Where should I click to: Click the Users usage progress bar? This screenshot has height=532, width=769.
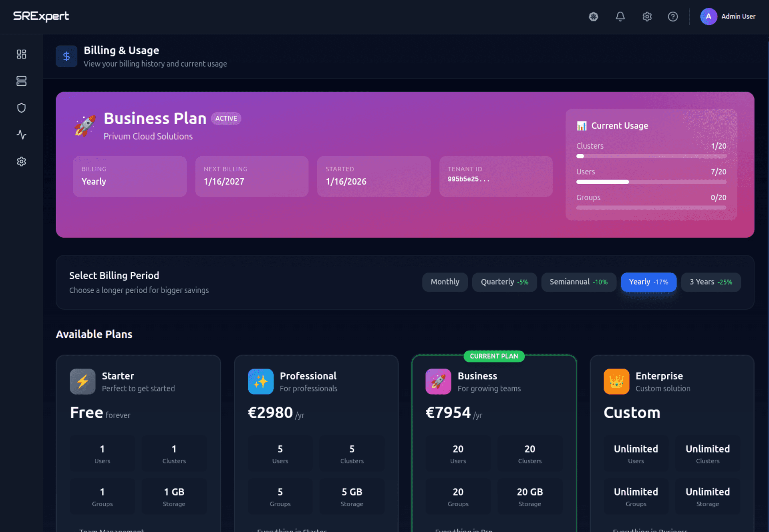pos(651,182)
